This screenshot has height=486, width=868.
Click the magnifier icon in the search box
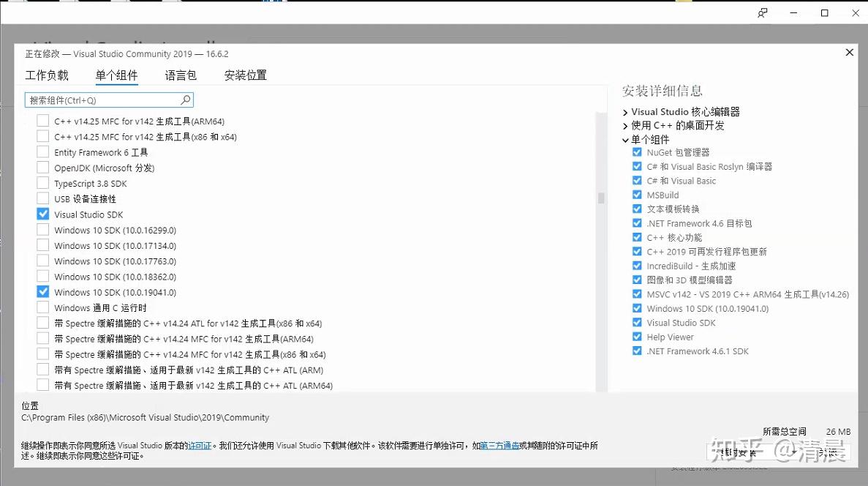186,99
